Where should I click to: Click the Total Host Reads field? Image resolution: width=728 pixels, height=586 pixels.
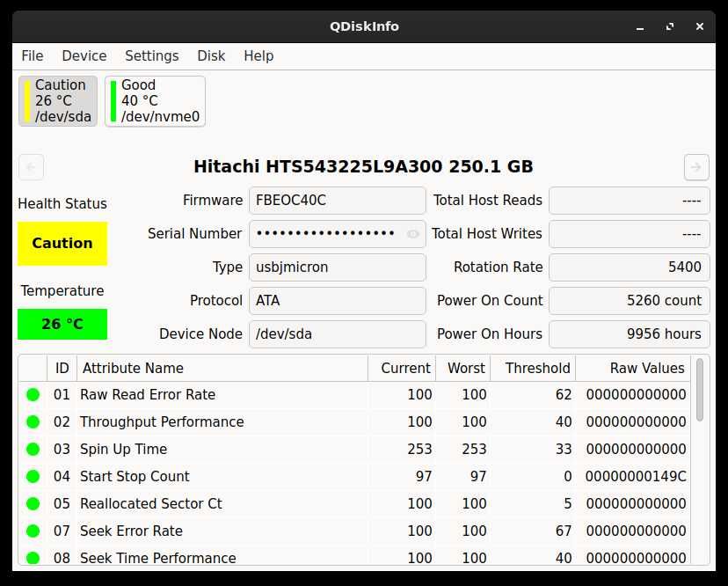[630, 201]
